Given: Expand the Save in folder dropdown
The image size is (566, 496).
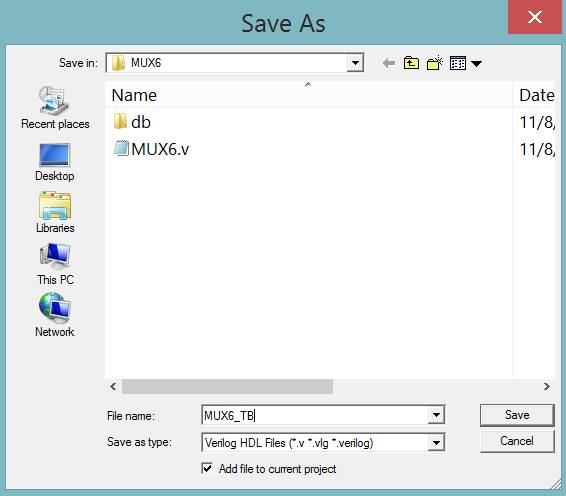Looking at the screenshot, I should tap(355, 63).
